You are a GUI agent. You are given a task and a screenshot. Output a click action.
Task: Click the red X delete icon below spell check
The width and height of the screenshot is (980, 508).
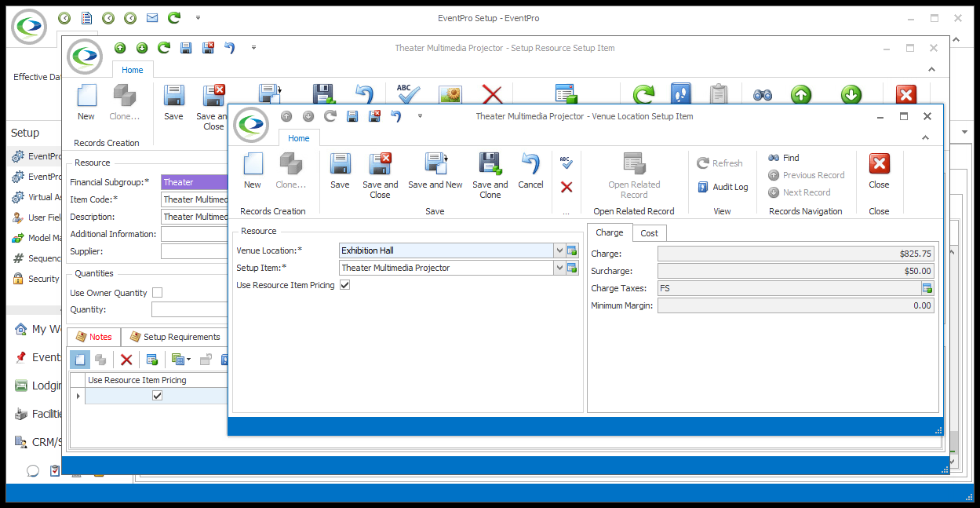coord(567,187)
